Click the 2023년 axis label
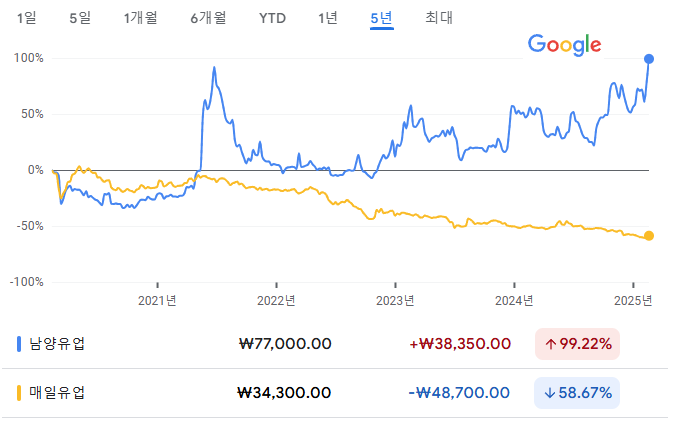This screenshot has height=427, width=675. (x=395, y=300)
